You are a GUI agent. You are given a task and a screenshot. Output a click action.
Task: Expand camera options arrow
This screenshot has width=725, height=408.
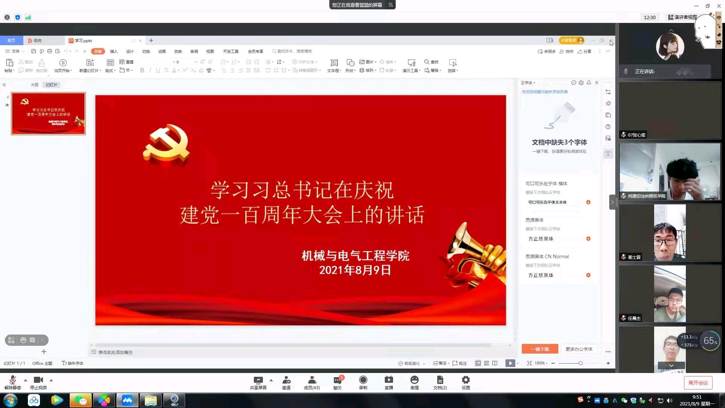[51, 380]
